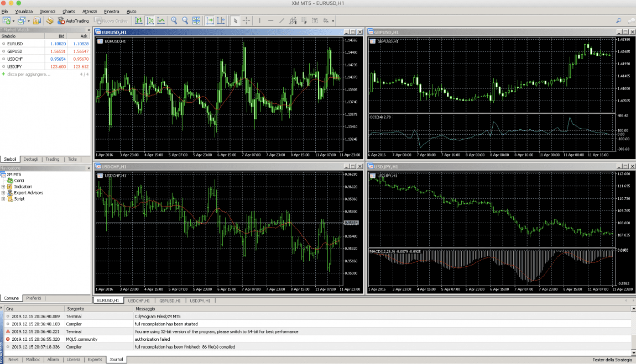The width and height of the screenshot is (636, 364).
Task: Open the Experts tab in the terminal
Action: click(95, 360)
